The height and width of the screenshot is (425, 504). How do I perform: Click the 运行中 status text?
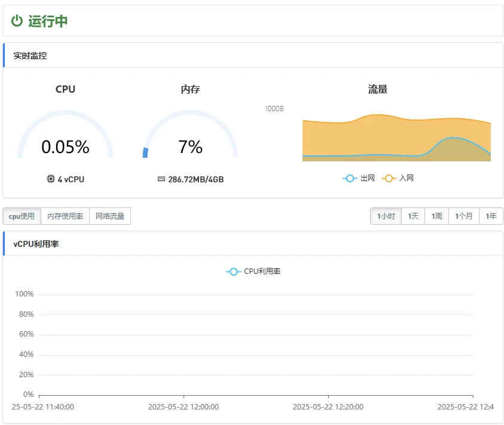(48, 21)
